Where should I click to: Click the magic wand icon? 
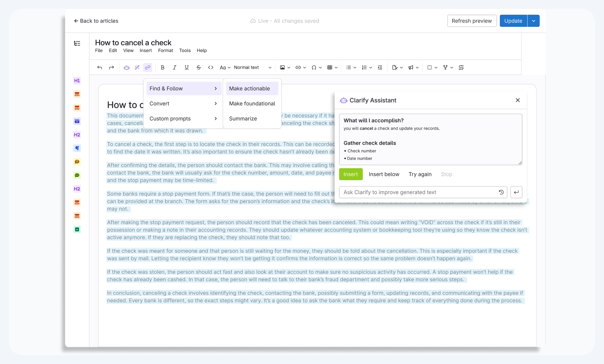[x=137, y=67]
